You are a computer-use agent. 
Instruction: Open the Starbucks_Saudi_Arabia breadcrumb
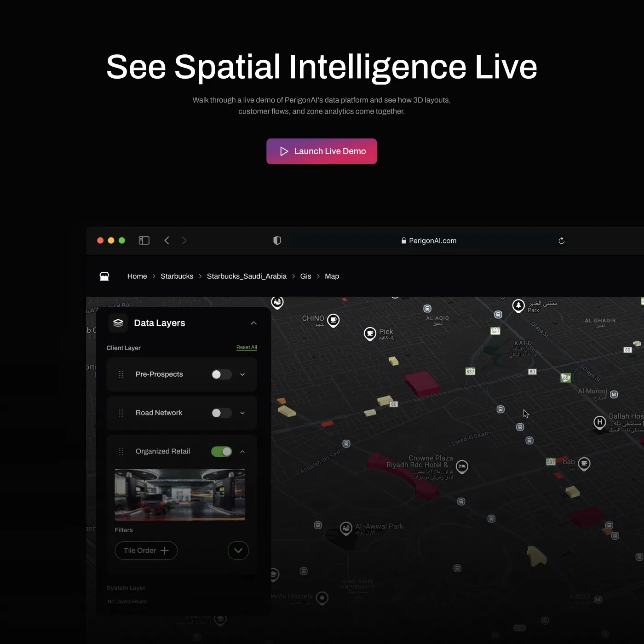[247, 276]
